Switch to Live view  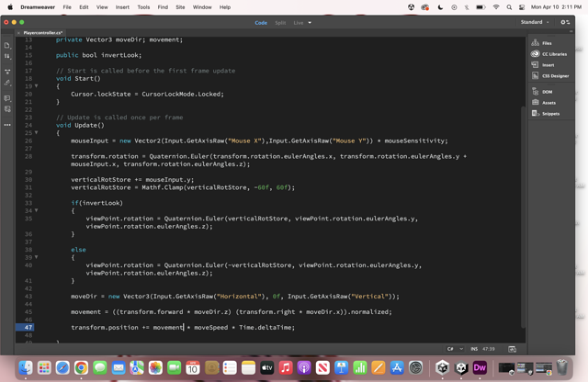(298, 23)
